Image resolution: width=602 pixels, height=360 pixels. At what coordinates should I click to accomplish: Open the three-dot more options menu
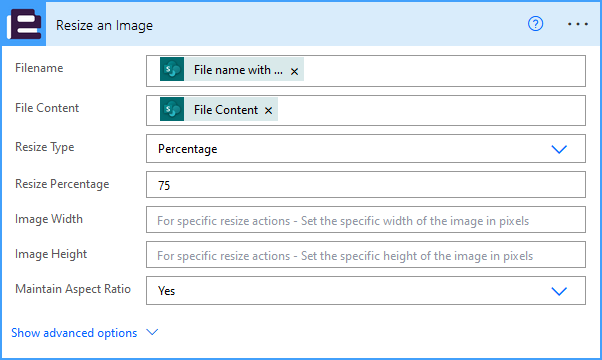click(578, 24)
